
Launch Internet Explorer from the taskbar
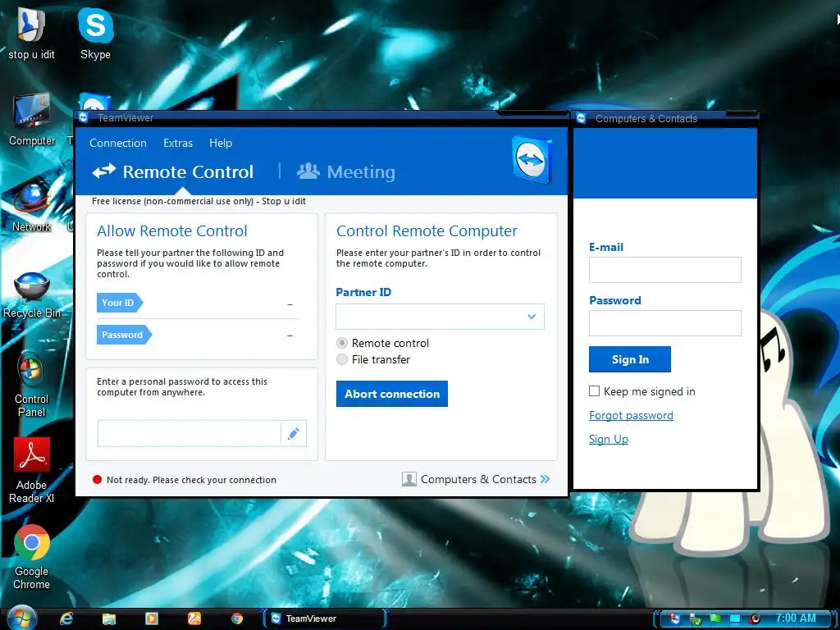click(66, 619)
